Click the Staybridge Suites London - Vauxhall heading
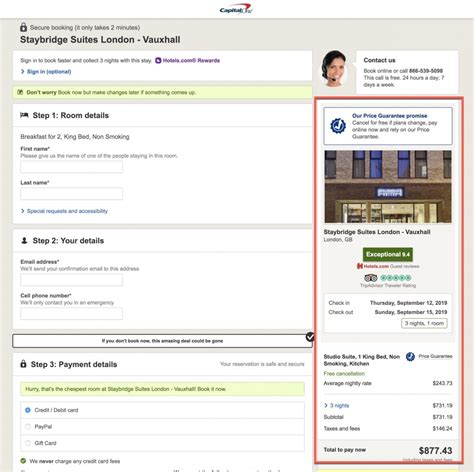 [100, 40]
